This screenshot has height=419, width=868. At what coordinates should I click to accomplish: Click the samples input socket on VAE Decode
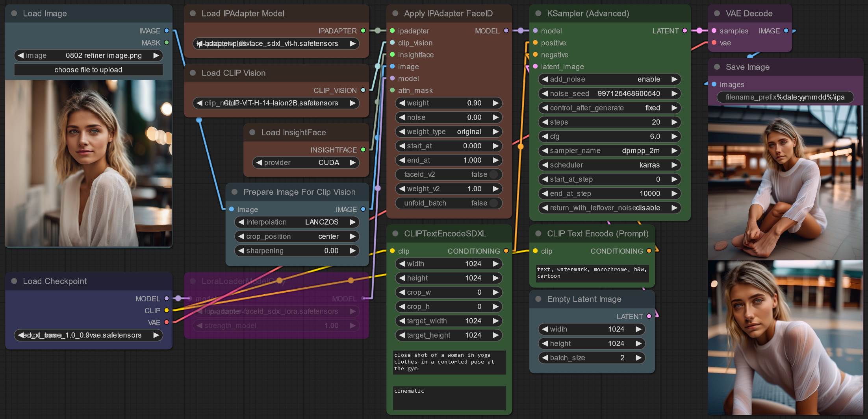(714, 31)
